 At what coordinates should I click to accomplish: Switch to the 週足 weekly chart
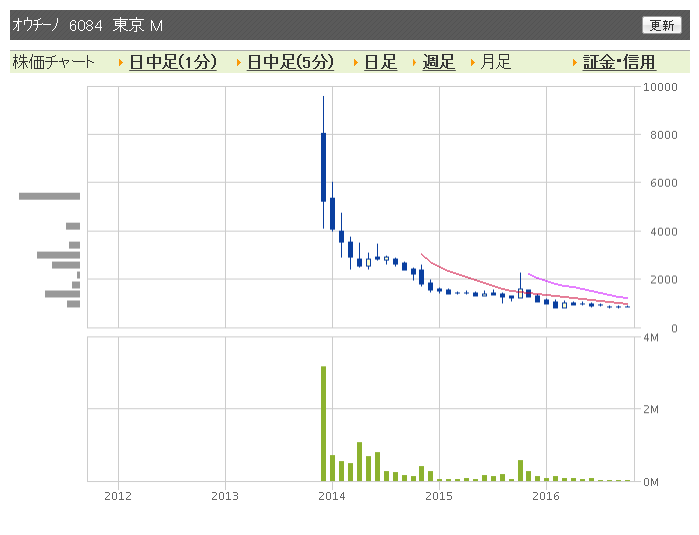tap(439, 62)
